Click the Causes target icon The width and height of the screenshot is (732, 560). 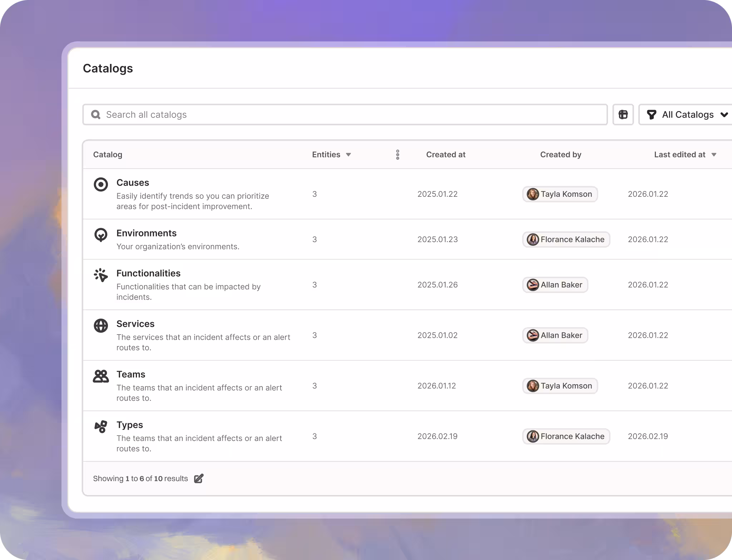[x=101, y=185]
